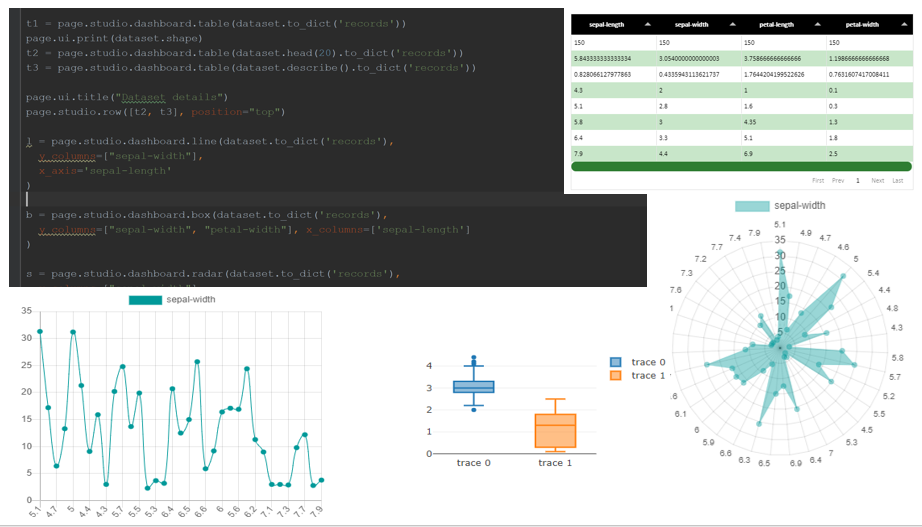922x527 pixels.
Task: Click radar chart sepal-width legend swatch
Action: 752,205
